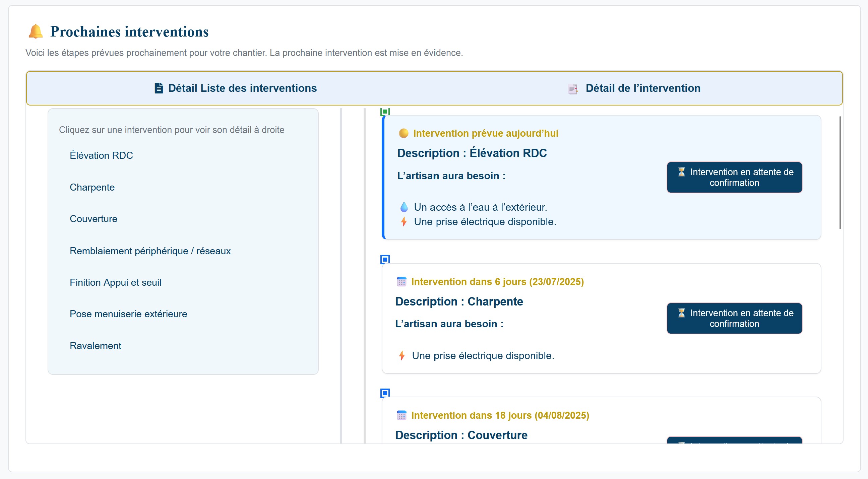Select Pose menuiserie extérieure in the list

click(x=128, y=314)
